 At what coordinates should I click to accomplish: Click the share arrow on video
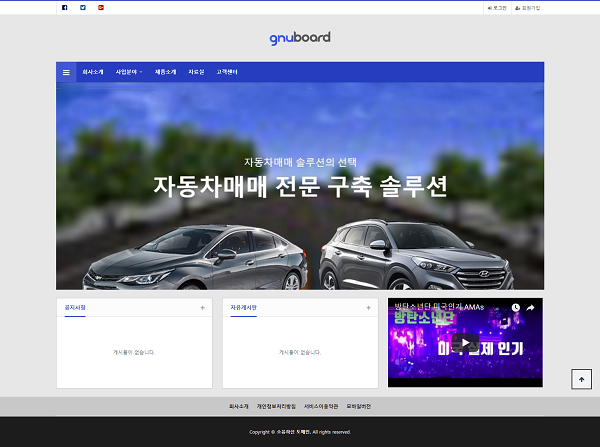click(531, 308)
